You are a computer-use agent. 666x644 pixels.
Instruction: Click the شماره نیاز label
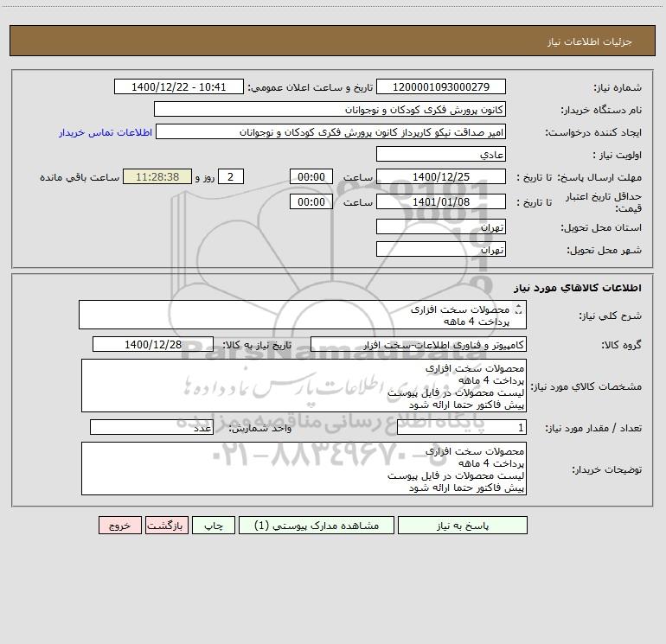pos(618,87)
